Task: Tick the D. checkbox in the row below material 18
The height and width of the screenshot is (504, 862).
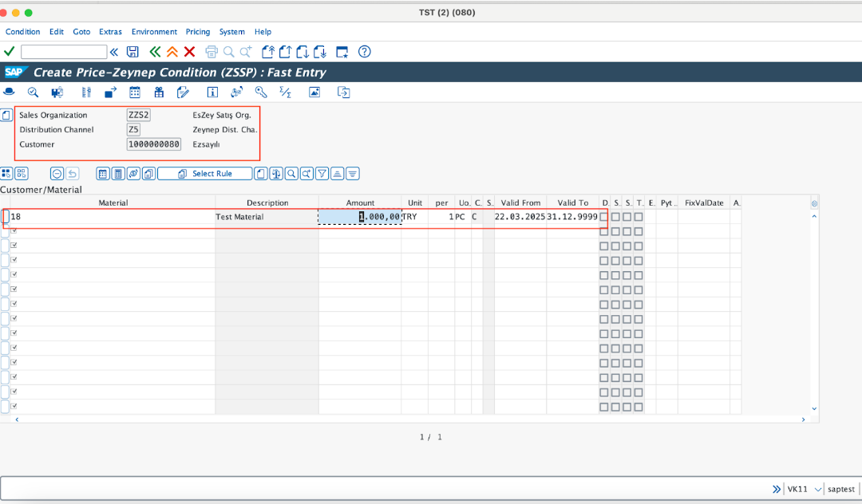Action: coord(604,232)
